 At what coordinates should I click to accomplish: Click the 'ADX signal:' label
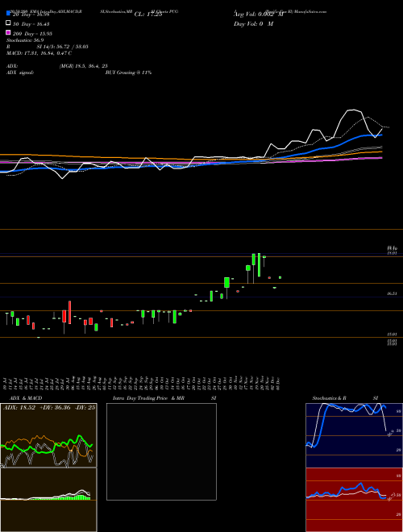coord(20,73)
